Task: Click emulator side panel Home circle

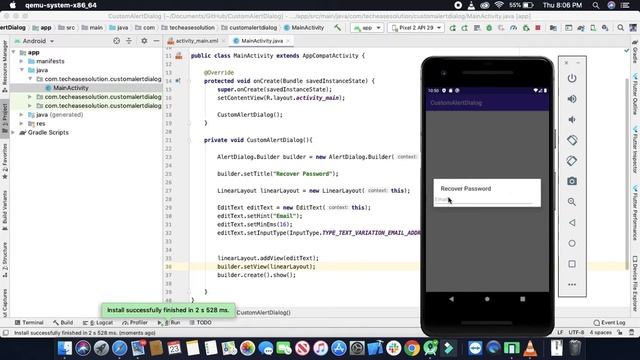Action: [x=572, y=243]
